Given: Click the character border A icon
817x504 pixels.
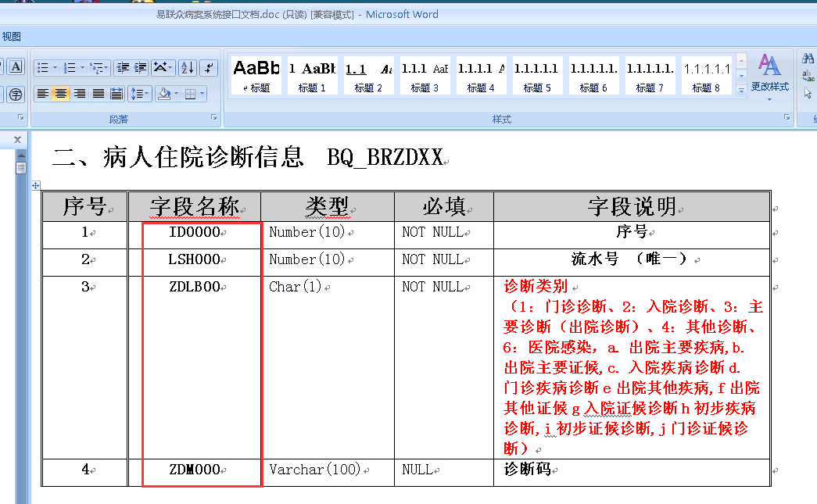Looking at the screenshot, I should coord(16,66).
